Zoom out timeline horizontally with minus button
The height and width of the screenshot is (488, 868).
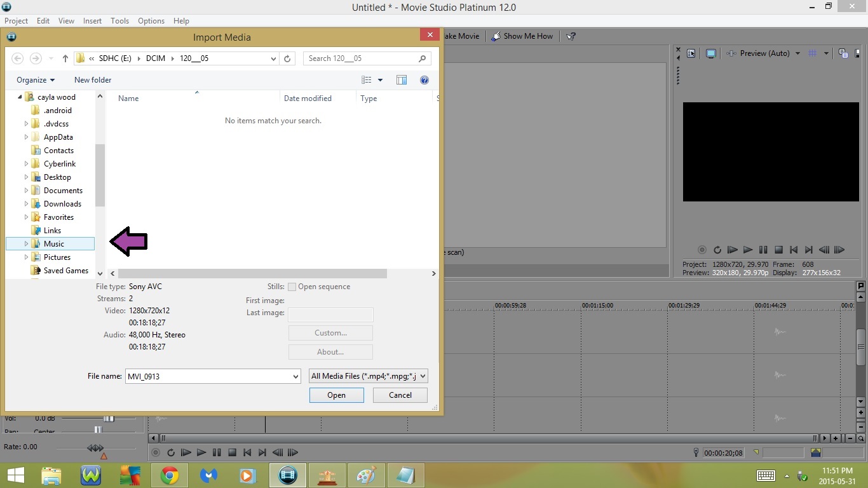[850, 438]
